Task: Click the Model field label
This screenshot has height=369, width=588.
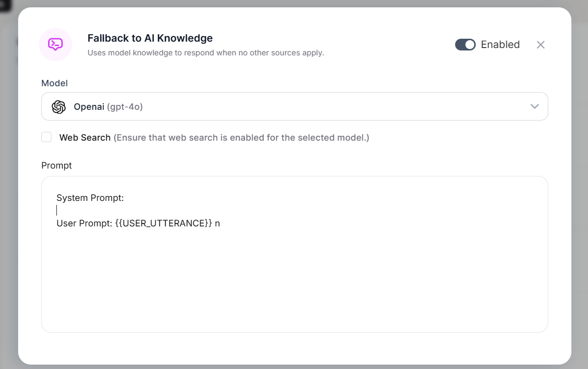Action: [x=54, y=83]
